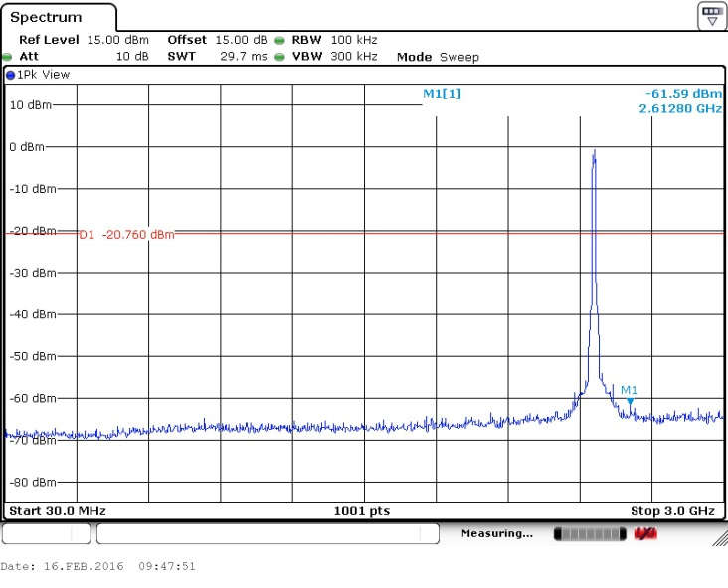Image resolution: width=728 pixels, height=588 pixels.
Task: Click the VBW value 300 kHz
Action: pyautogui.click(x=354, y=56)
